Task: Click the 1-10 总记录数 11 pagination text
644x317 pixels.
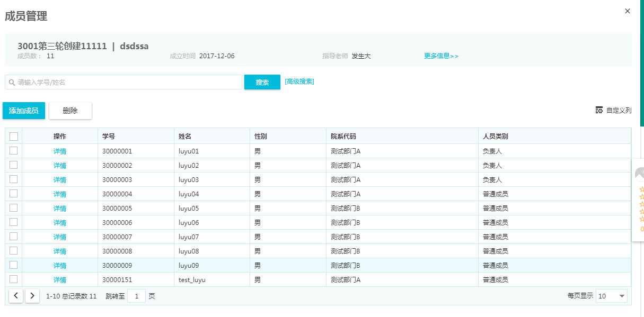Action: (71, 296)
